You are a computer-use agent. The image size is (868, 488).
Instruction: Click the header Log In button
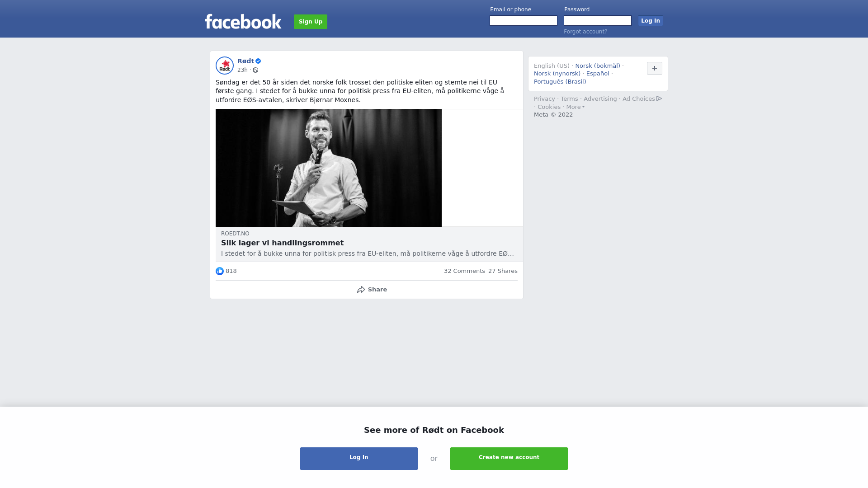[x=651, y=21]
